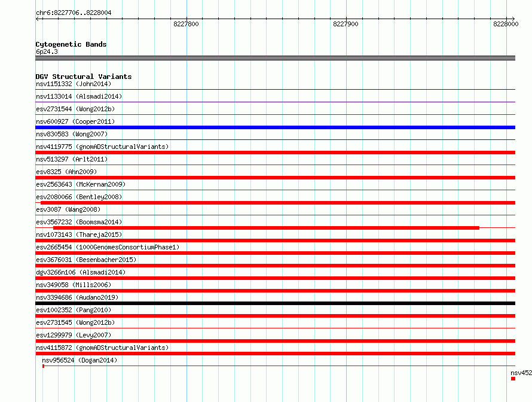Click the esv2731545 (Wong2012b) label
Viewport: 532px width, 402px height.
[x=75, y=322]
